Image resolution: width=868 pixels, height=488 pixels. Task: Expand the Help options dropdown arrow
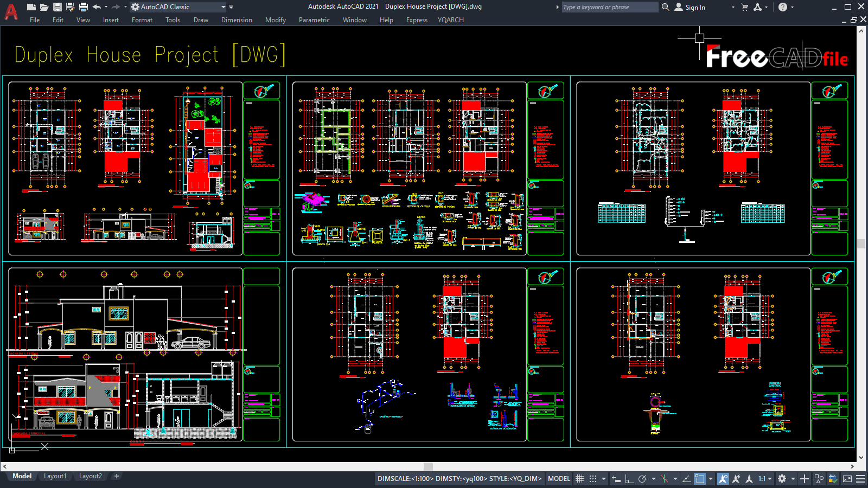coord(792,7)
